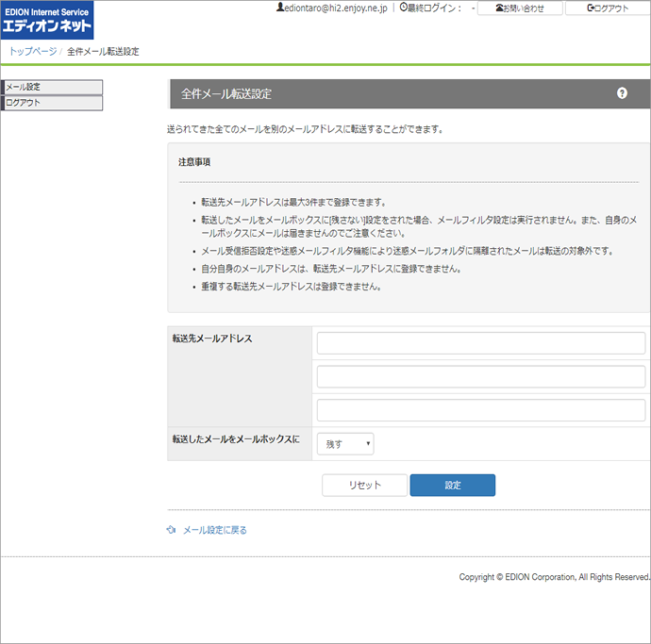Go to トップページ breadcrumb link
651x644 pixels.
pyautogui.click(x=33, y=51)
